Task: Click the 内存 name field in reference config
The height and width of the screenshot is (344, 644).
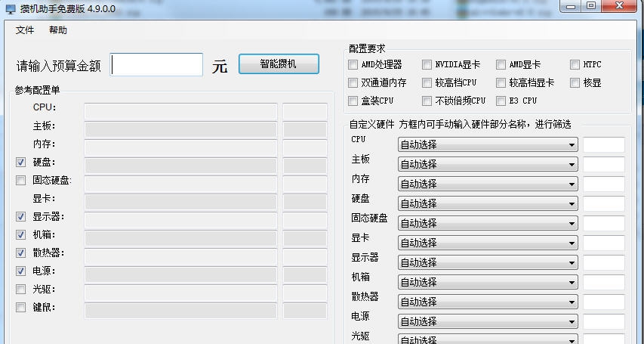Action: pyautogui.click(x=180, y=147)
